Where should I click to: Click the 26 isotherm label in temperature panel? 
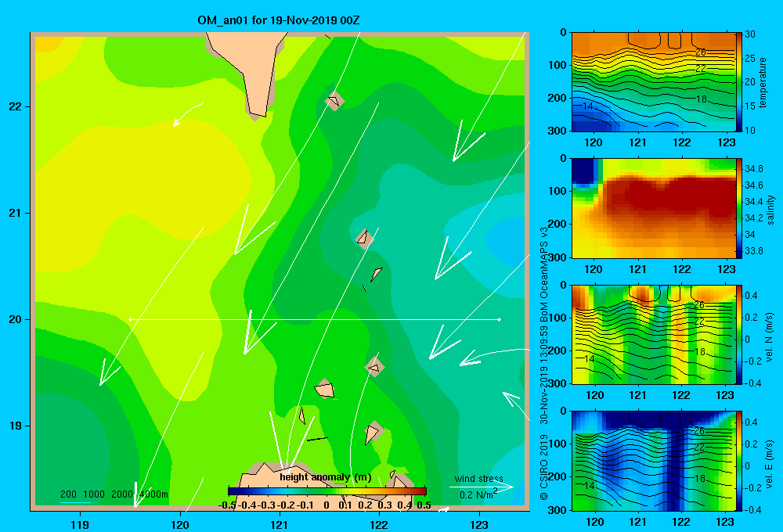701,52
